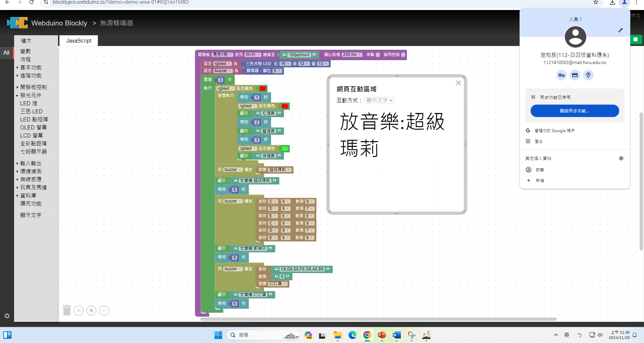This screenshot has width=644, height=343.
Task: Open the addresses location pin icon
Action: click(588, 75)
